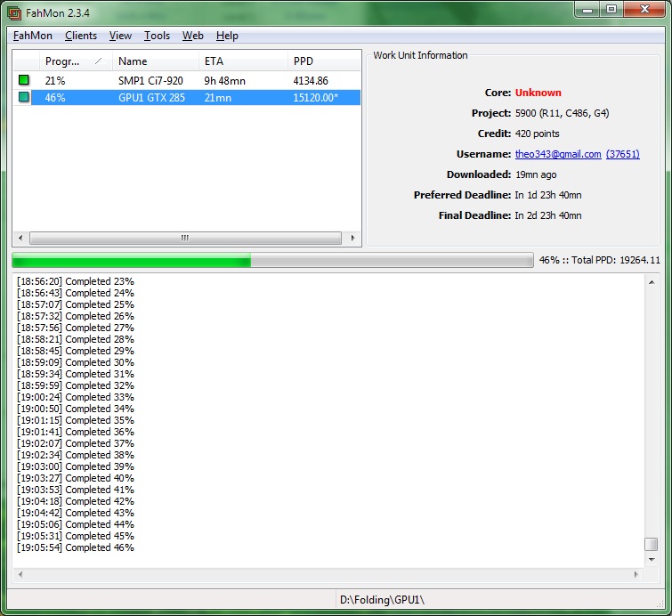Click the 9h 48mn ETA cell
The width and height of the screenshot is (672, 616).
[x=224, y=81]
